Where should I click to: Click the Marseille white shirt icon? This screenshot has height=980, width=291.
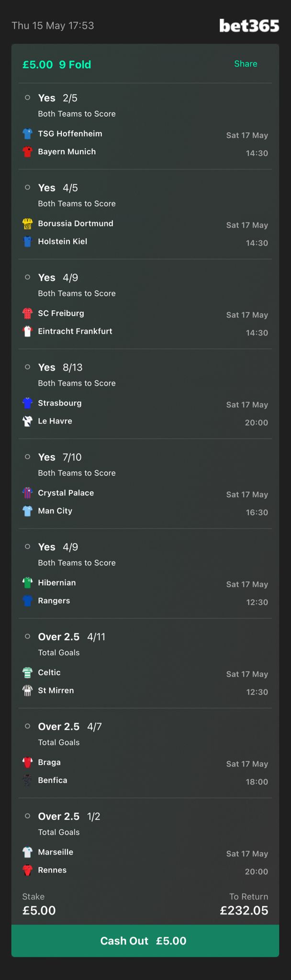tap(28, 852)
